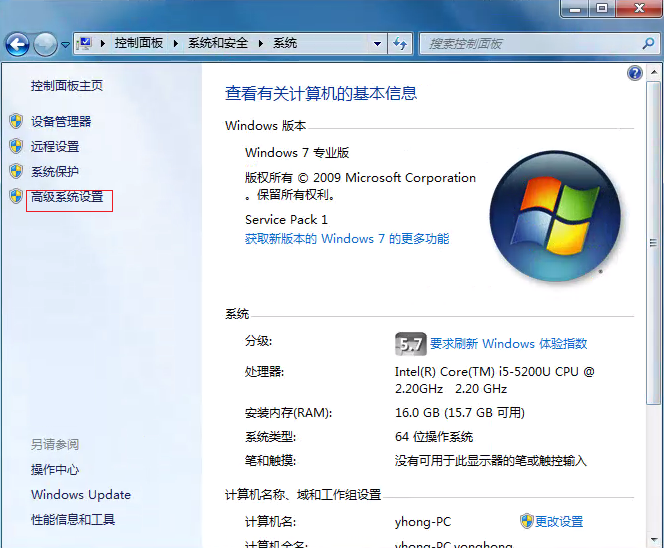Open Windows Update link
The width and height of the screenshot is (664, 548).
pos(81,495)
